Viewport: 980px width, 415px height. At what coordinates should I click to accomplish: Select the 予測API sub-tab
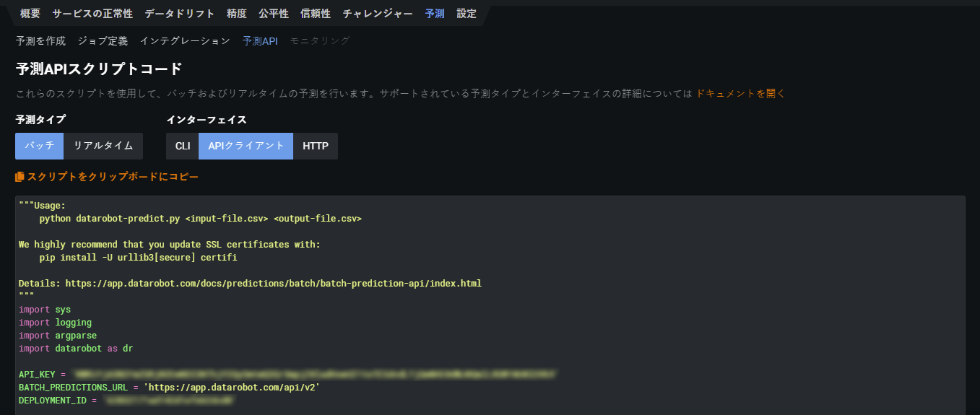click(x=260, y=40)
